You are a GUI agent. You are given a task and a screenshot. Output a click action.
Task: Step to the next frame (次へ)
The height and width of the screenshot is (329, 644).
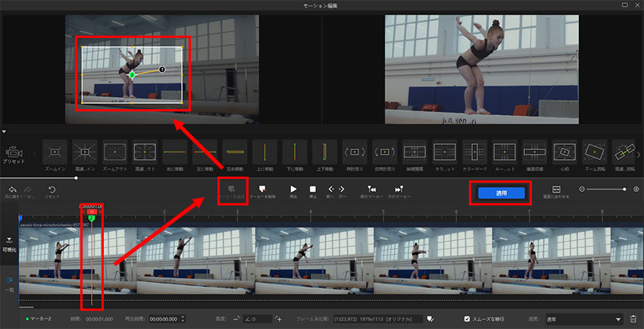(x=341, y=189)
